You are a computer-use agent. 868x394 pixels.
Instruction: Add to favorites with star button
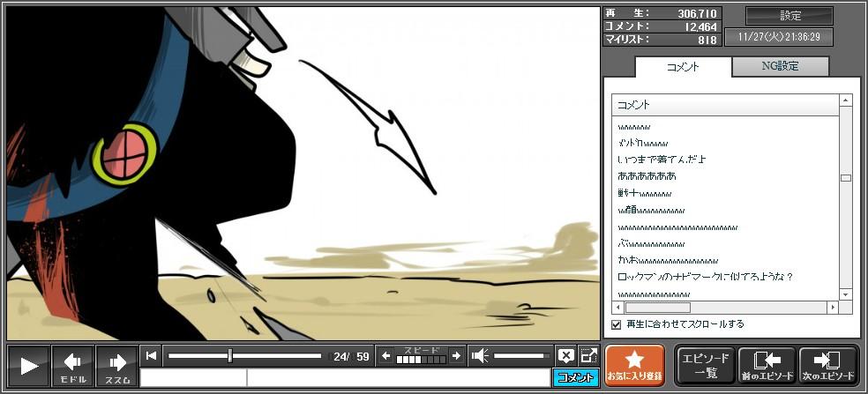point(634,366)
